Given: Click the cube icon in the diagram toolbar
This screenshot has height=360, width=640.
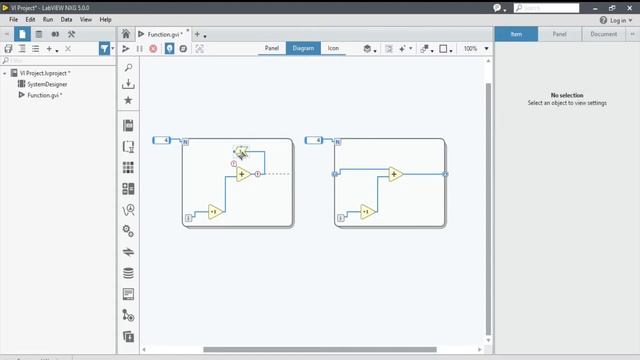Looking at the screenshot, I should pyautogui.click(x=367, y=49).
